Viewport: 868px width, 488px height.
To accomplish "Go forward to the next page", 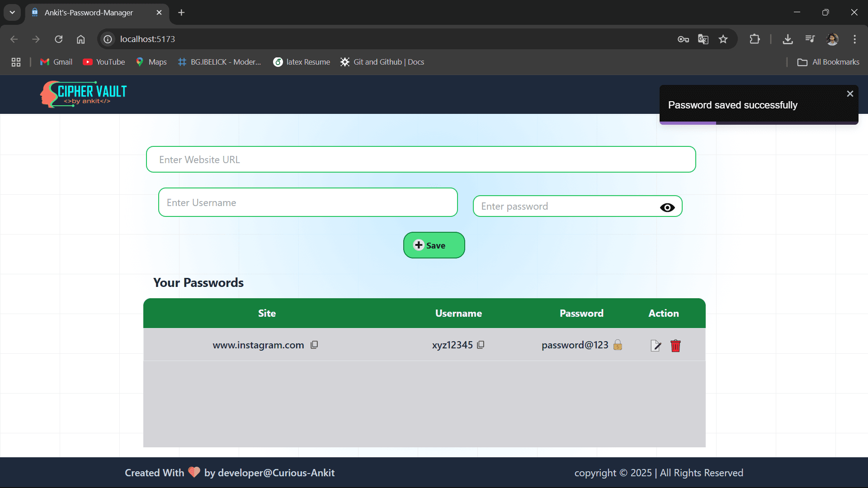I will click(36, 39).
